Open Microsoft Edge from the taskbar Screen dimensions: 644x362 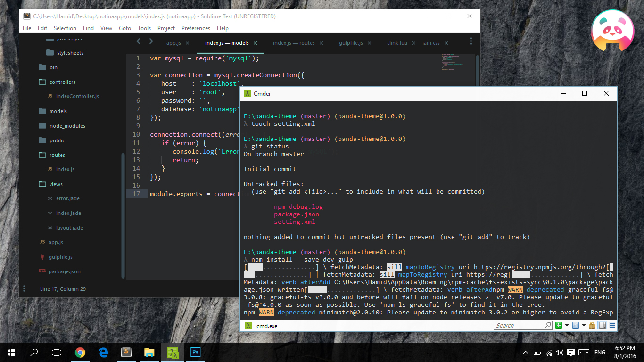(x=103, y=352)
